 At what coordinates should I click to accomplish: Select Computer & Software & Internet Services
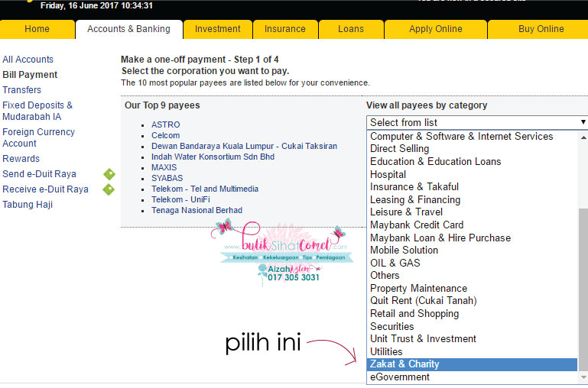click(x=472, y=137)
